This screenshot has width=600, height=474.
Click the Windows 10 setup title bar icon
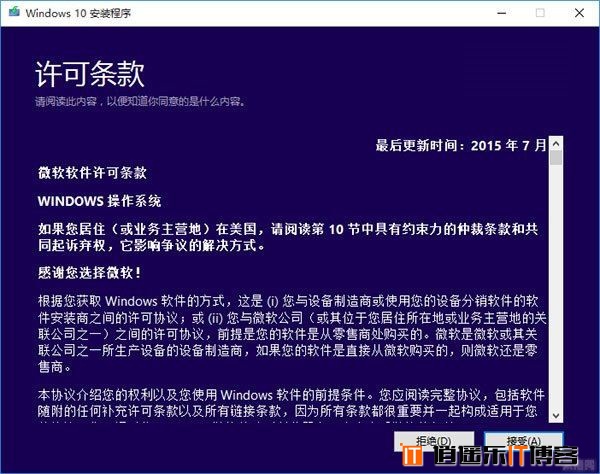pyautogui.click(x=15, y=12)
